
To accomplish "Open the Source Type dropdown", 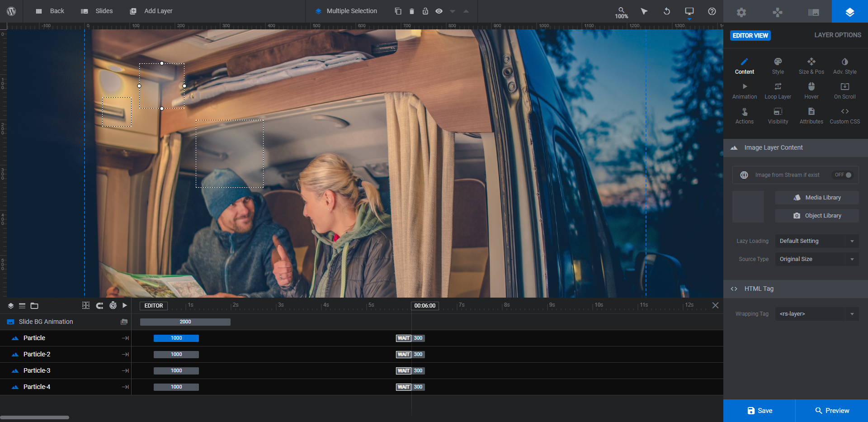I will click(817, 259).
